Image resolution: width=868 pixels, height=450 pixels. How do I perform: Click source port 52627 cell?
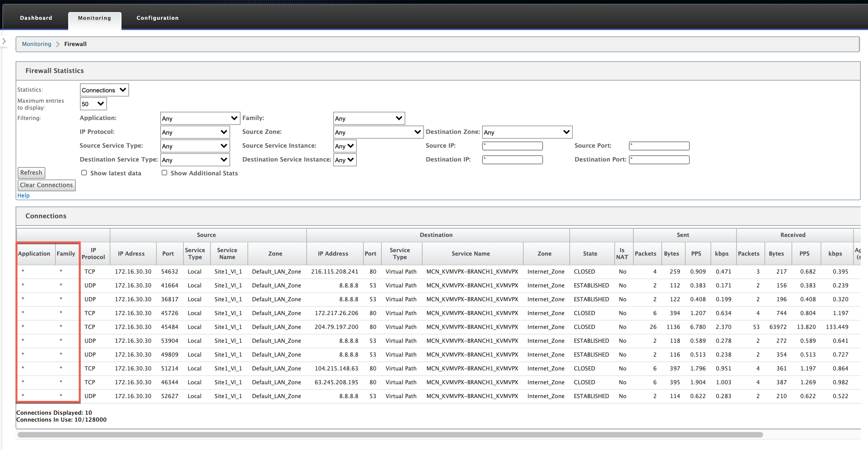coord(170,396)
